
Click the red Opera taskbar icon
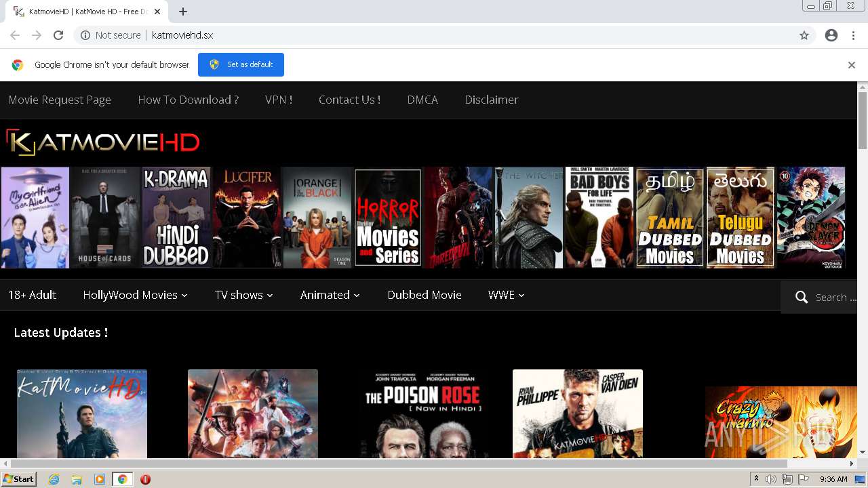(145, 479)
